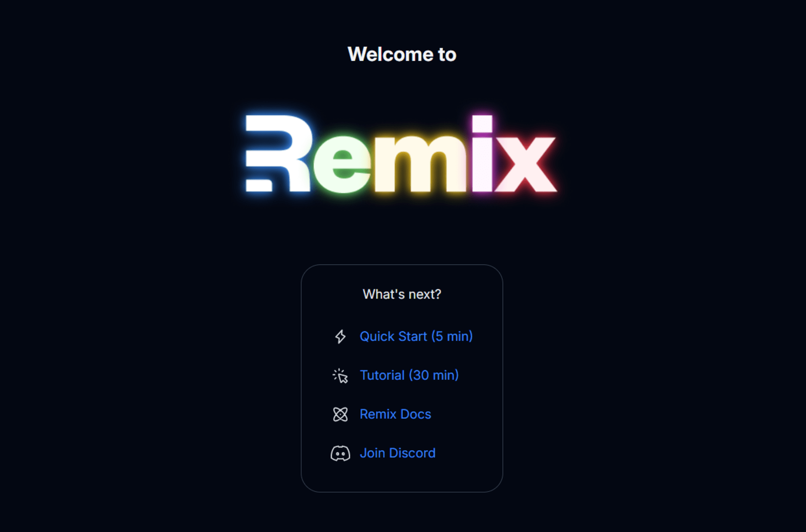Image resolution: width=806 pixels, height=532 pixels.
Task: Click the atom icon beside Remix Docs
Action: [341, 414]
